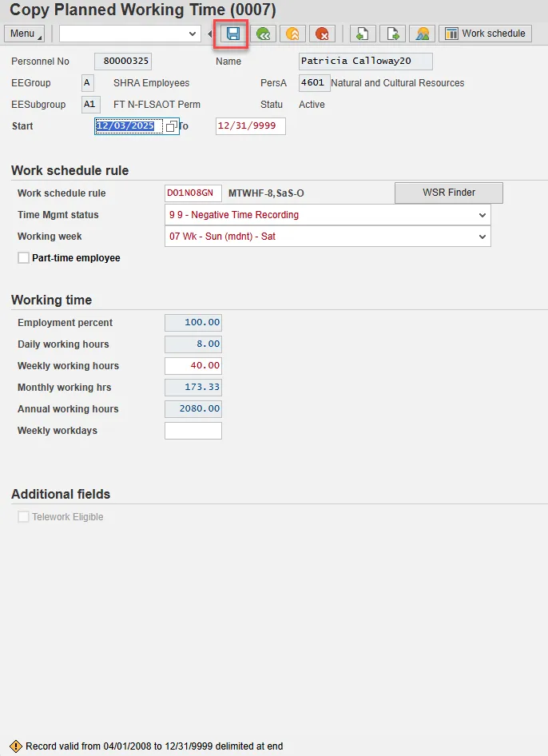
Task: Open the Time Mgmt status dropdown
Action: tap(482, 215)
